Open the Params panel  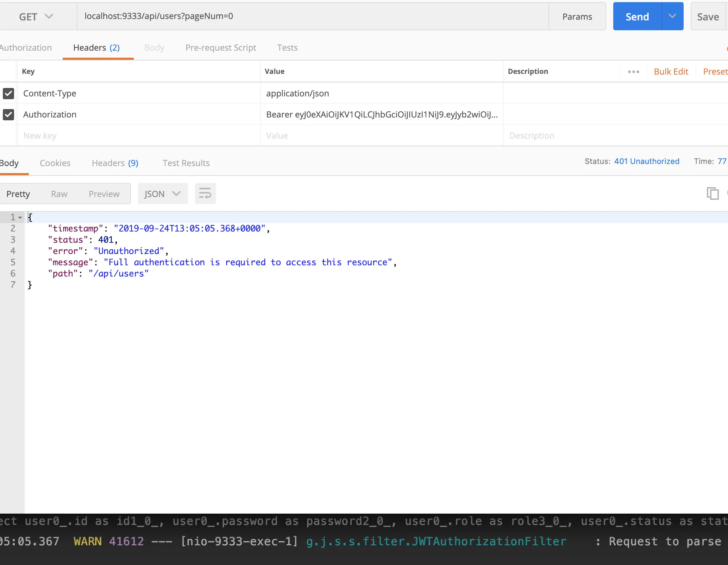(577, 16)
